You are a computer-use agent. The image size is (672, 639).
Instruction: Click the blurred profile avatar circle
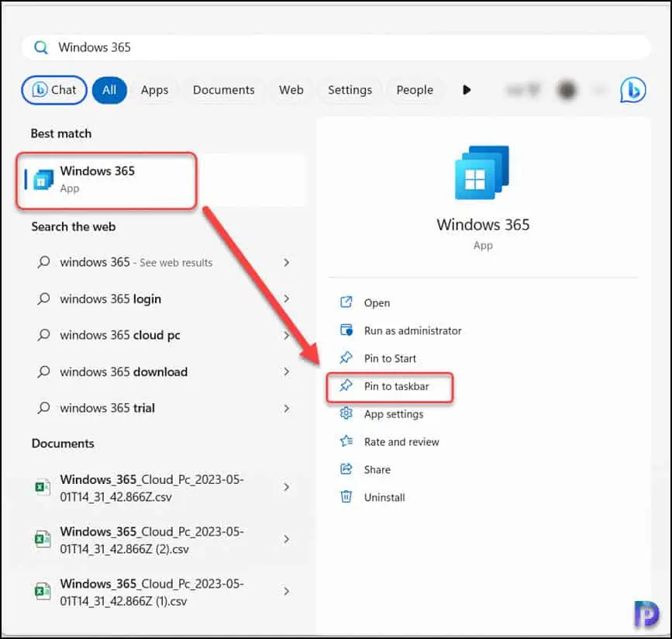567,90
